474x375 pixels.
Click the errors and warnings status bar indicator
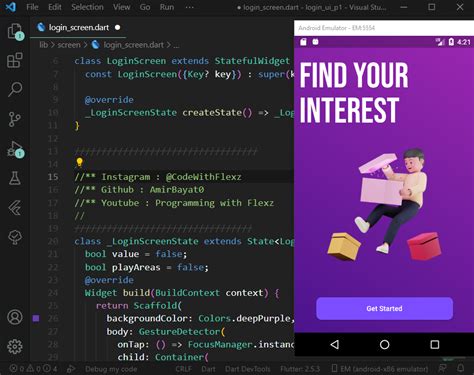[33, 369]
